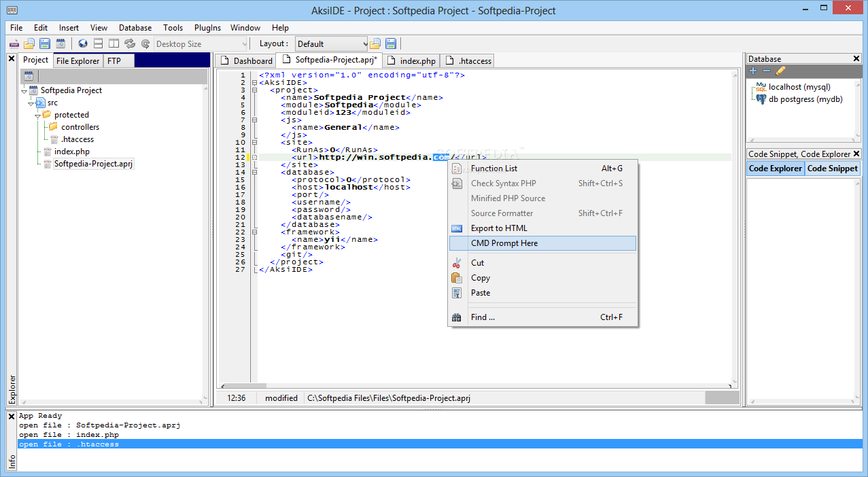868x477 pixels.
Task: Switch to the File Explorer tab
Action: [77, 61]
